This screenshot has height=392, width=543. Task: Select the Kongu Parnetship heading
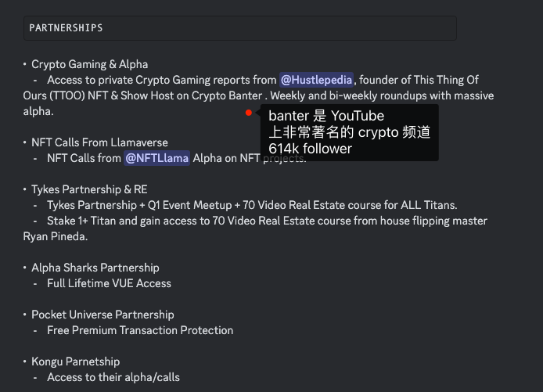point(75,361)
